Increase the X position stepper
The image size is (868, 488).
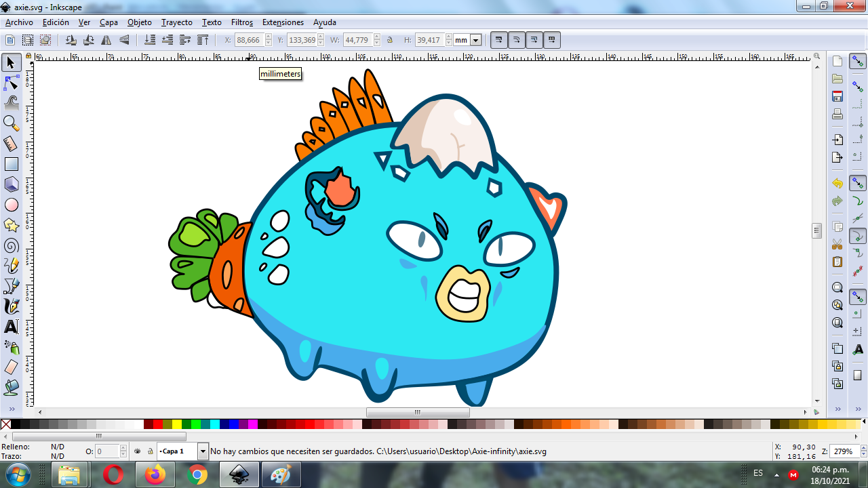[x=269, y=37]
